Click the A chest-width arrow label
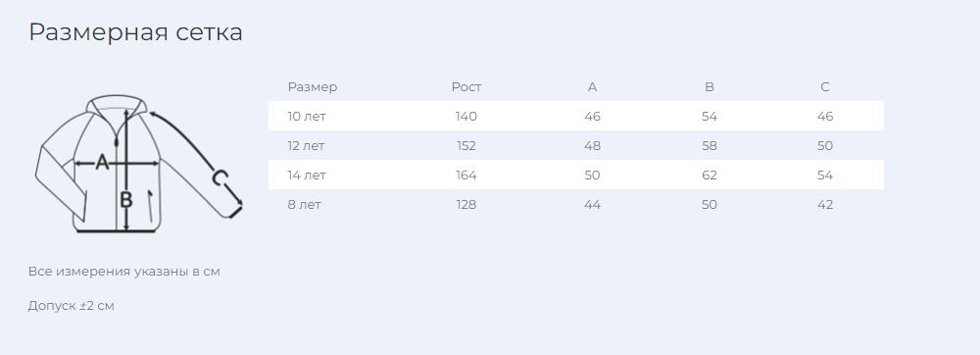 pos(103,163)
